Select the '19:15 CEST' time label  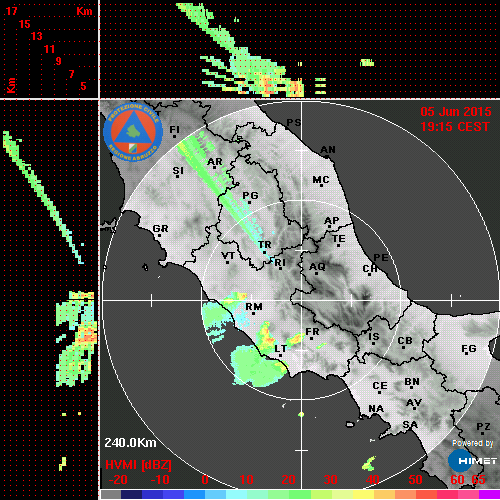click(x=455, y=127)
